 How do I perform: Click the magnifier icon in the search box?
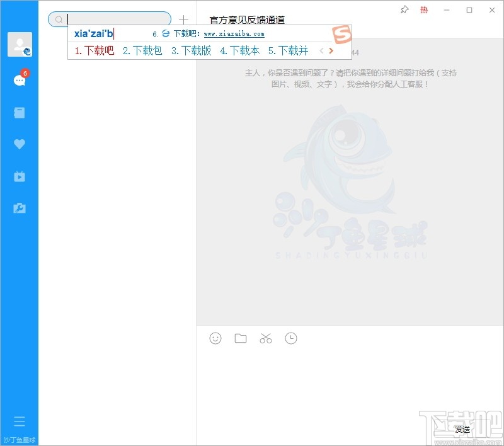pyautogui.click(x=58, y=20)
